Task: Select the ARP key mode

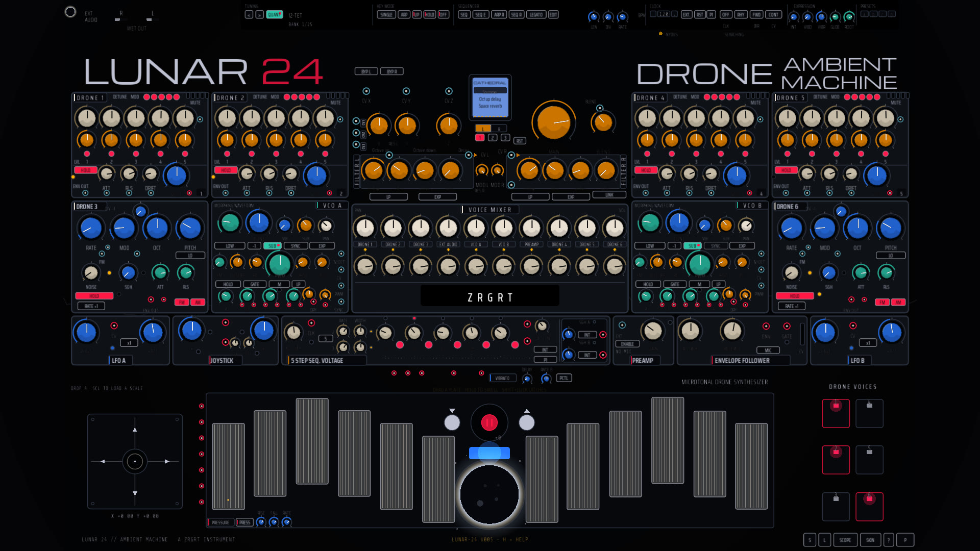Action: 404,15
